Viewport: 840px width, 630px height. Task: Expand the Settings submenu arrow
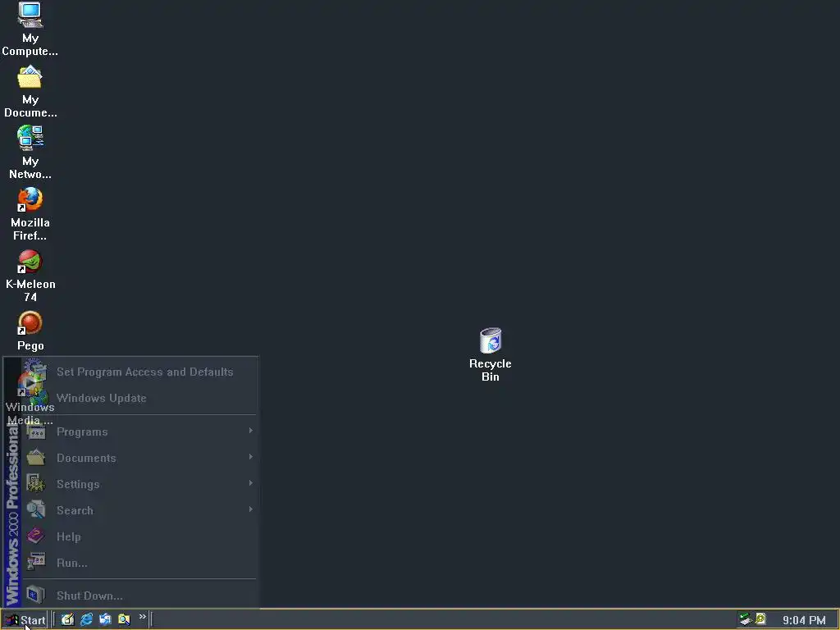(250, 483)
